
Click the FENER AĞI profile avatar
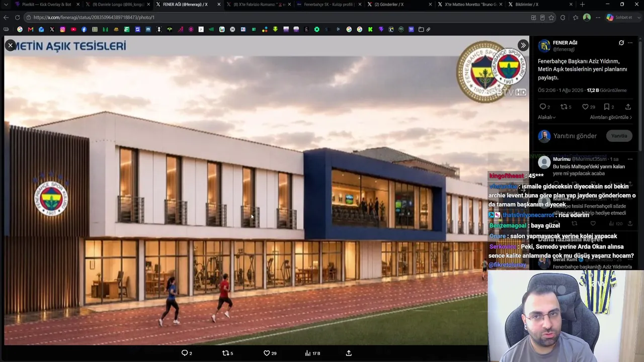544,46
